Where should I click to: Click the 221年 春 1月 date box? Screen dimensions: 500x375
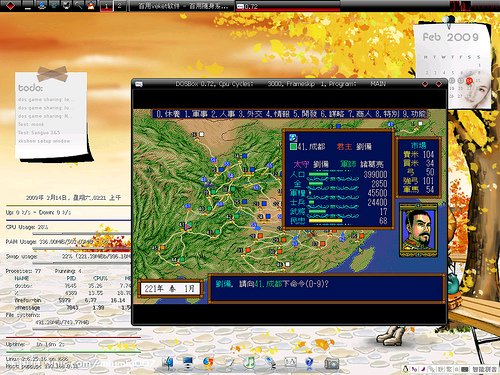pos(170,289)
